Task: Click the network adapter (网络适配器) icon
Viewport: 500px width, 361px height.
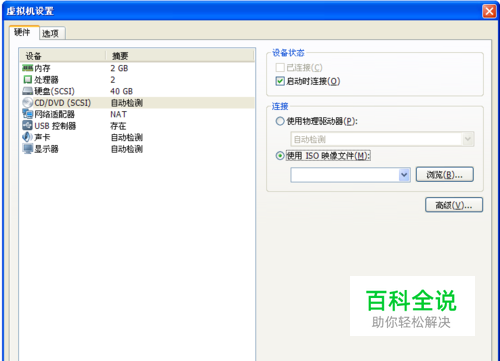Action: coord(27,114)
